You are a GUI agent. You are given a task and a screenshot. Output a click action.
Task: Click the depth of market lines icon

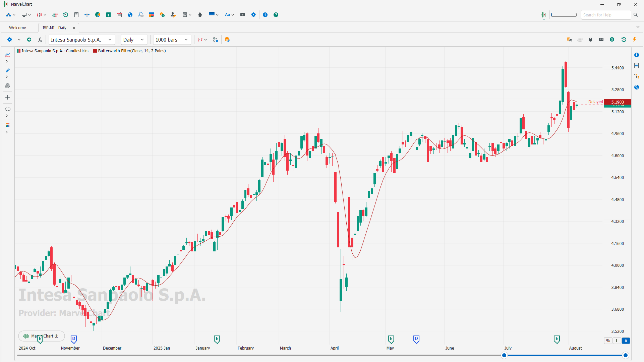pyautogui.click(x=55, y=15)
